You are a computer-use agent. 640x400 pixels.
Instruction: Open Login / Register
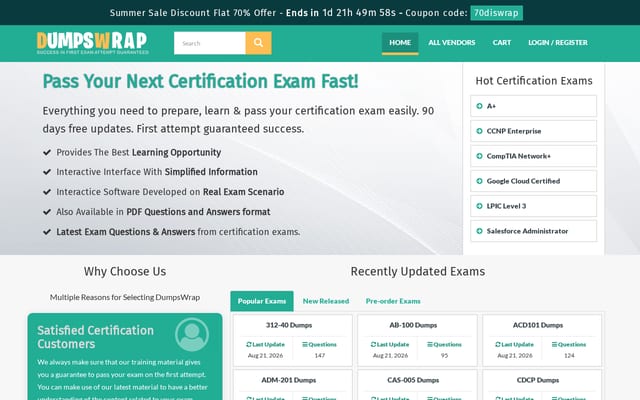point(558,43)
